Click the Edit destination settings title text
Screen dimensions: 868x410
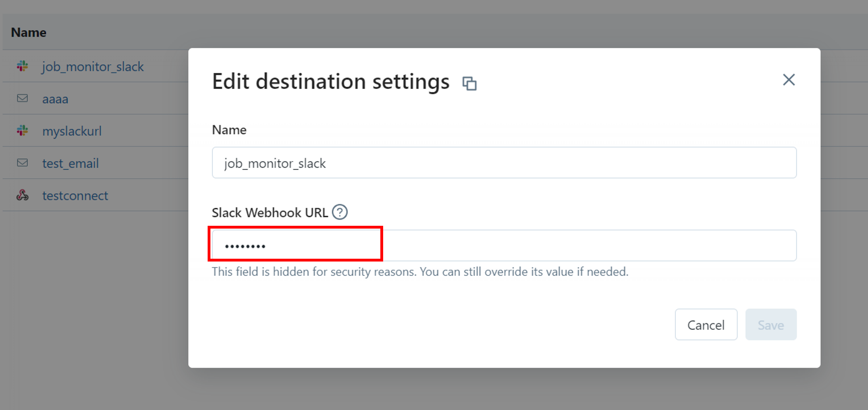pos(331,81)
